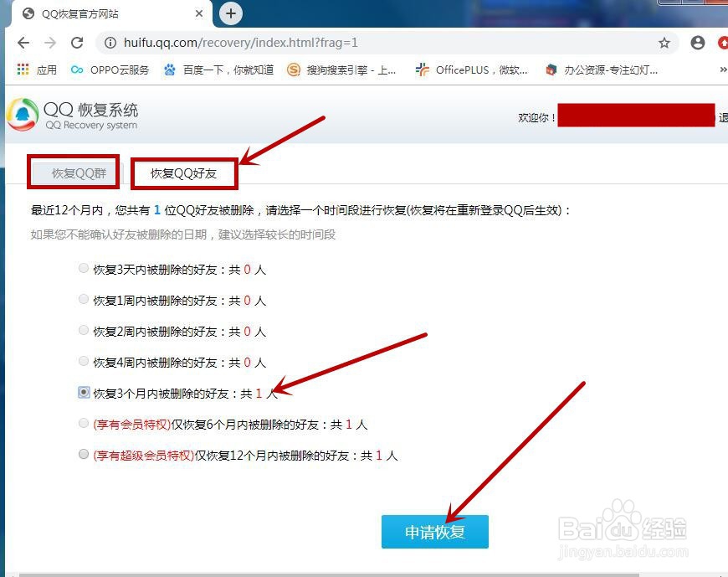Image resolution: width=728 pixels, height=577 pixels.
Task: Select recover friends deleted within 3 days
Action: click(x=84, y=268)
